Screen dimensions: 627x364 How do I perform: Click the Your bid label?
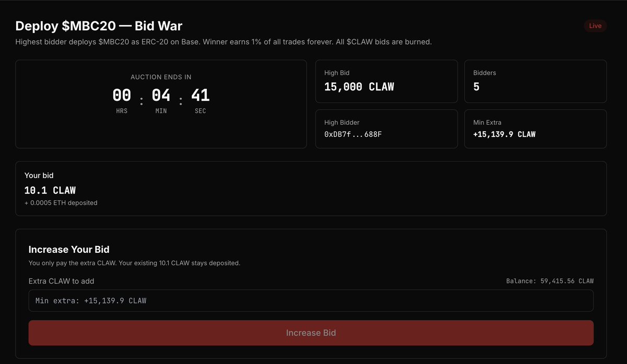[39, 175]
